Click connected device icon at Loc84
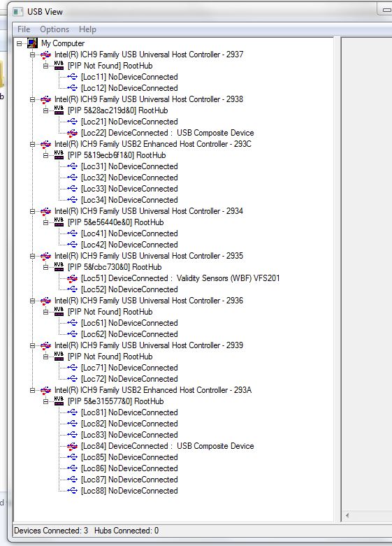392x546 pixels. (x=72, y=446)
